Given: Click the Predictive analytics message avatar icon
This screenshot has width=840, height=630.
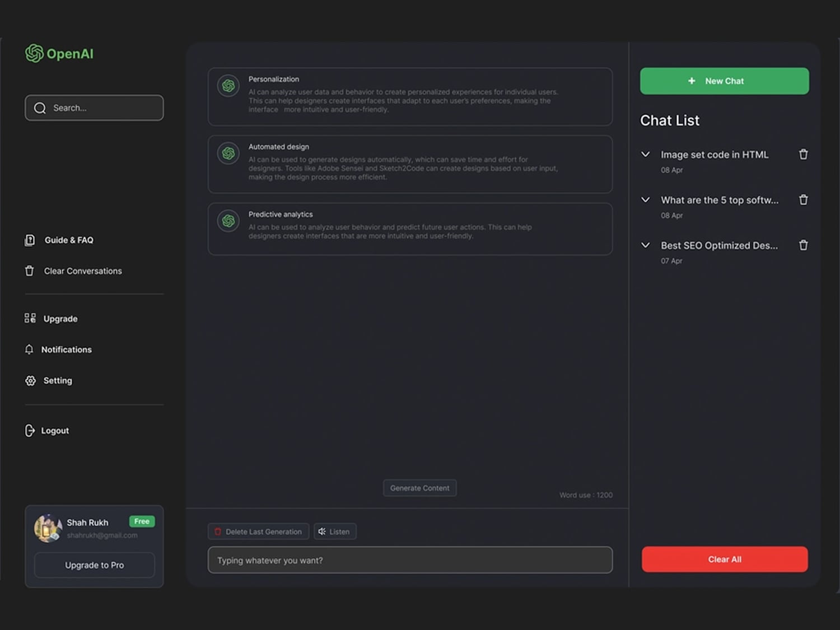Looking at the screenshot, I should tap(228, 221).
